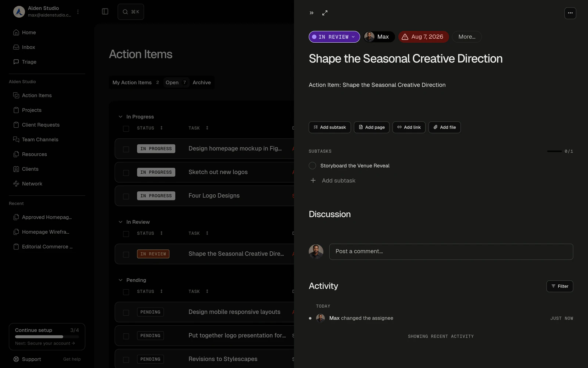Screen dimensions: 588x368
Task: Mark the Storyboard the Venue Reveal subtask complete
Action: pyautogui.click(x=312, y=166)
